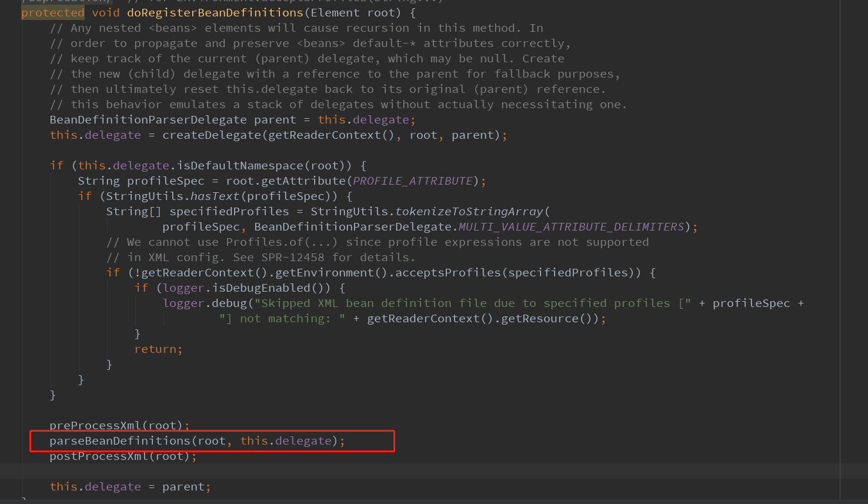Screen dimensions: 868x504
Task: Click the preProcessXml method call
Action: tap(95, 425)
